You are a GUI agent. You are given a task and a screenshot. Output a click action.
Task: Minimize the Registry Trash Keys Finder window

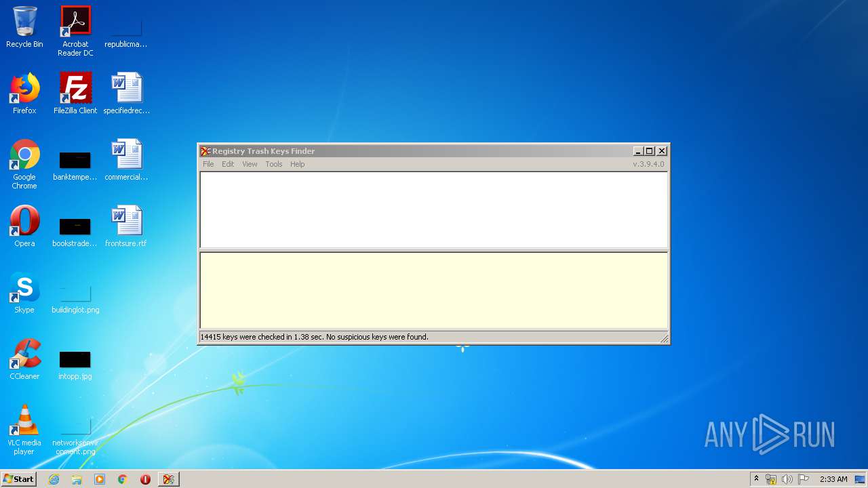(638, 151)
